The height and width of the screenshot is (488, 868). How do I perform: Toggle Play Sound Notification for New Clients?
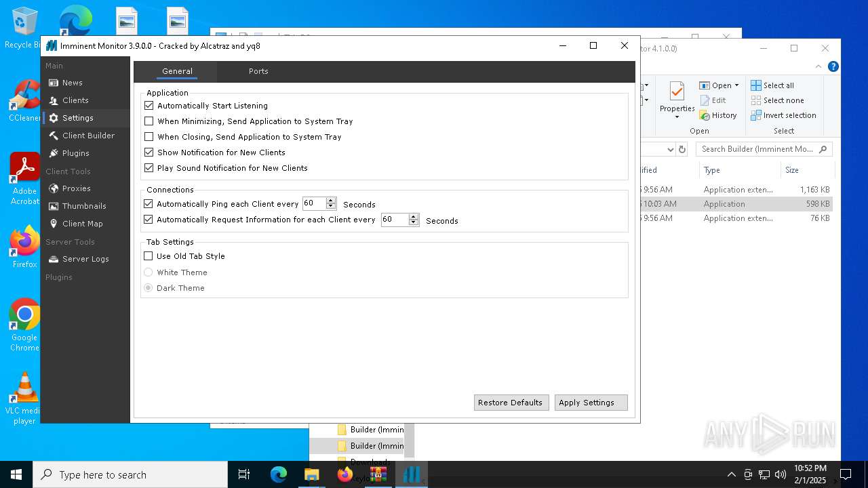point(149,168)
